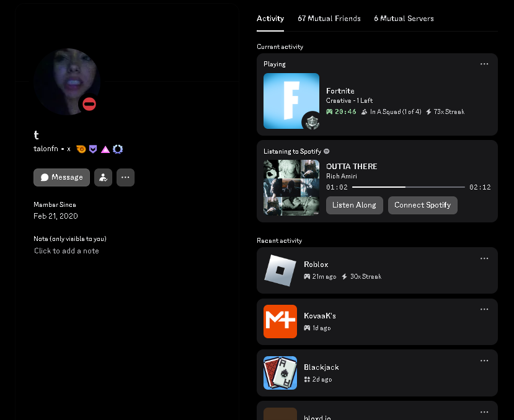
Task: Click the Roblox 30x Streak lightning icon
Action: (344, 276)
